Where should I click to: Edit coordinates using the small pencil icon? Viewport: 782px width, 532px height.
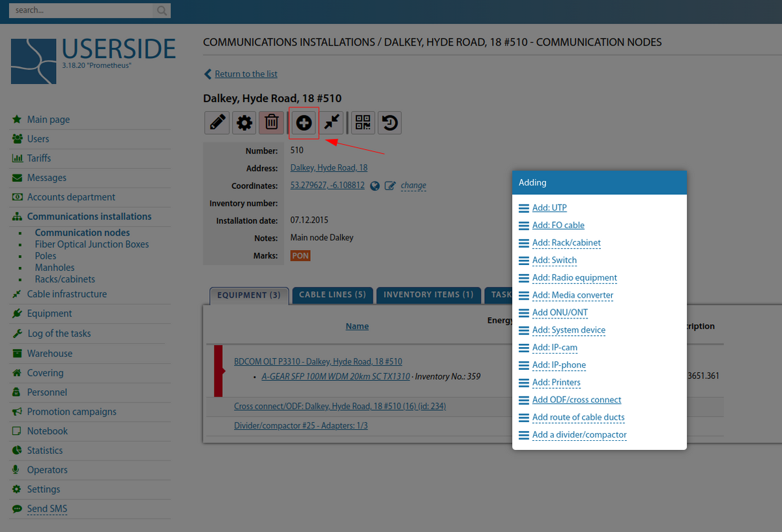click(389, 186)
